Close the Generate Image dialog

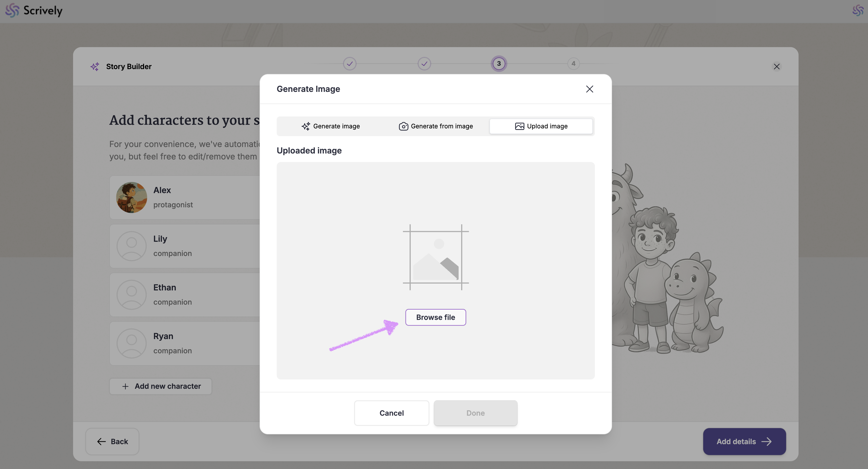(589, 89)
